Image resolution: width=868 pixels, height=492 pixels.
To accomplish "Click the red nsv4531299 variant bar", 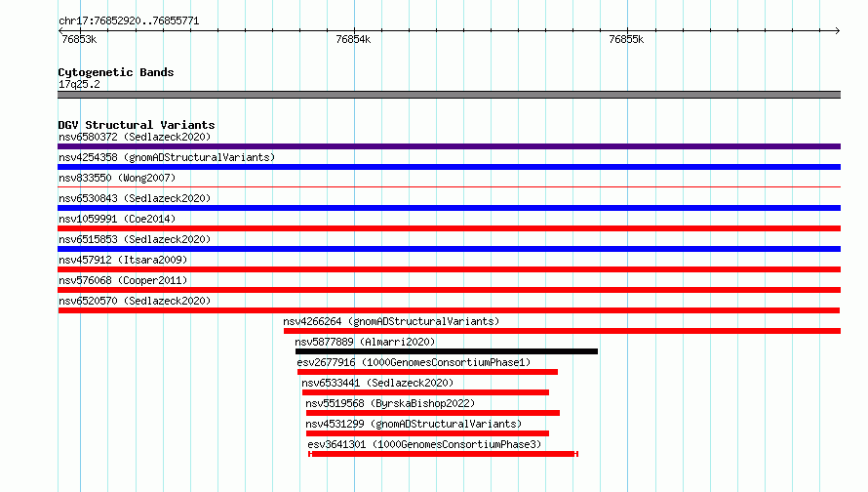I will tap(427, 433).
